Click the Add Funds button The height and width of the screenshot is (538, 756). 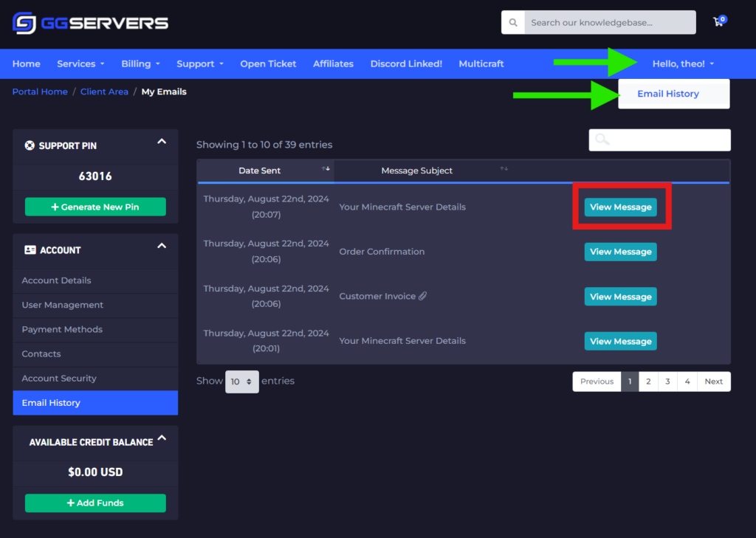click(x=95, y=503)
